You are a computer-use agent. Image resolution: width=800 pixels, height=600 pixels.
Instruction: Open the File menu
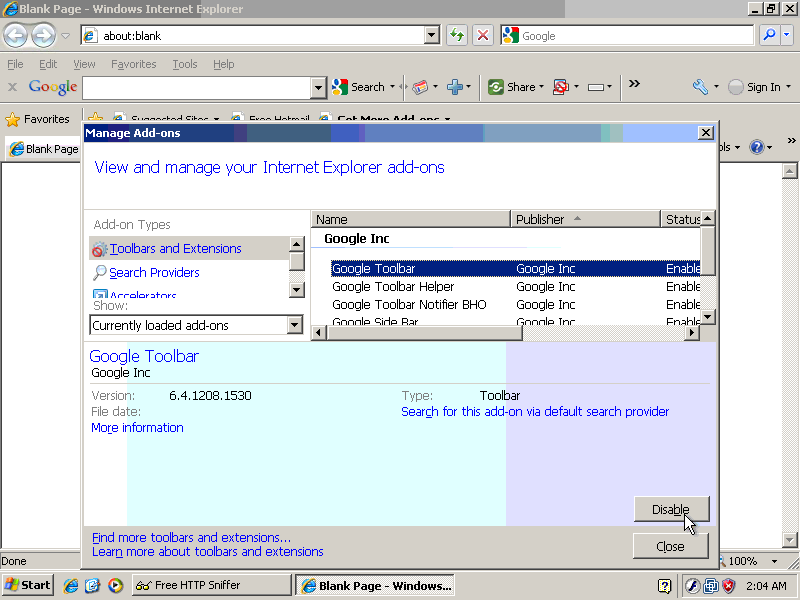pyautogui.click(x=15, y=64)
